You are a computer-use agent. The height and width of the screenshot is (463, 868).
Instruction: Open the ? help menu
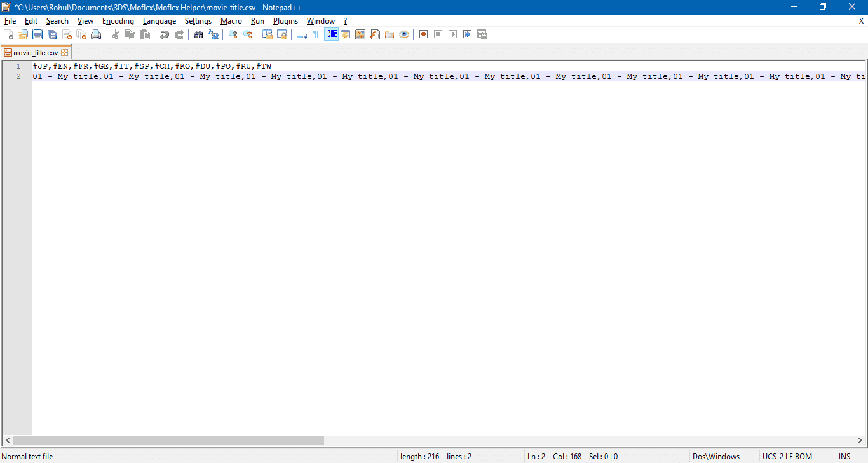click(346, 21)
